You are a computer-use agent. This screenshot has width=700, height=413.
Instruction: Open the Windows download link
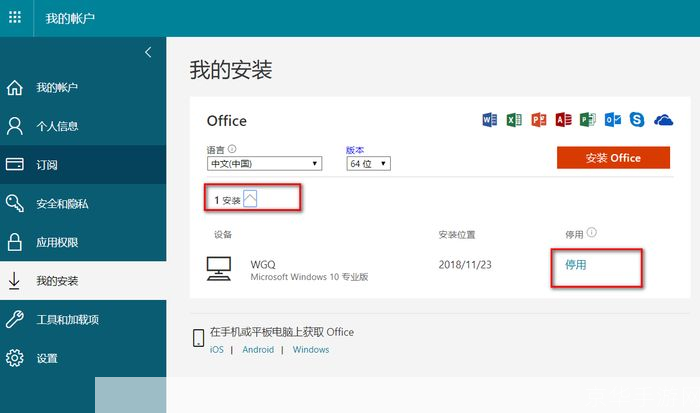click(x=311, y=350)
